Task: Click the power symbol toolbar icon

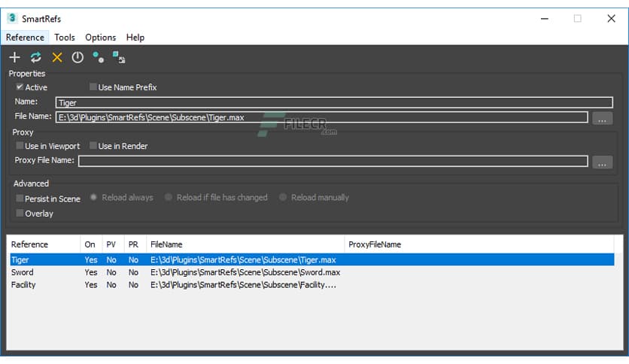Action: coord(77,57)
